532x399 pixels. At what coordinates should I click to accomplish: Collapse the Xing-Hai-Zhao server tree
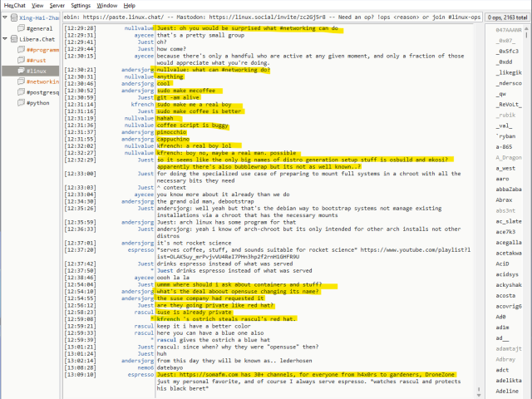point(5,17)
